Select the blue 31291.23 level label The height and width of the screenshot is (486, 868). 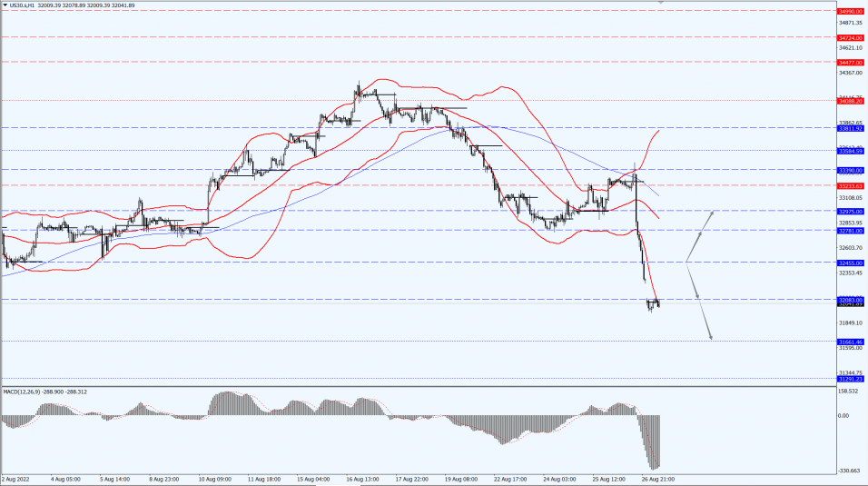850,379
